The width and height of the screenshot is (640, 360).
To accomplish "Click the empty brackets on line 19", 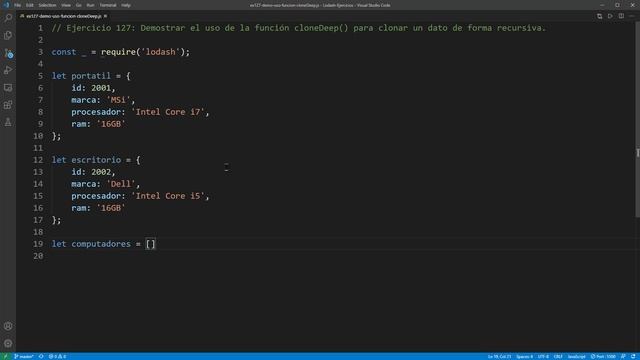I will [x=151, y=244].
